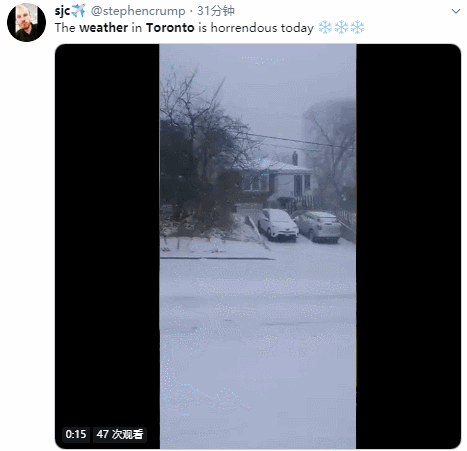Click the bold word weather in tweet

pos(104,28)
